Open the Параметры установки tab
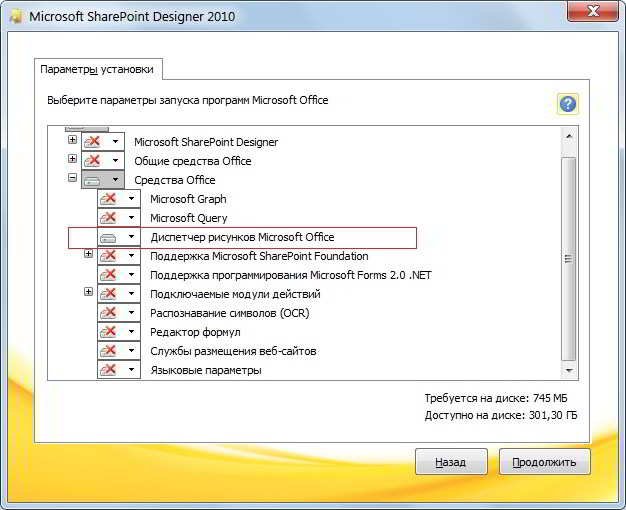The image size is (626, 510). click(97, 69)
